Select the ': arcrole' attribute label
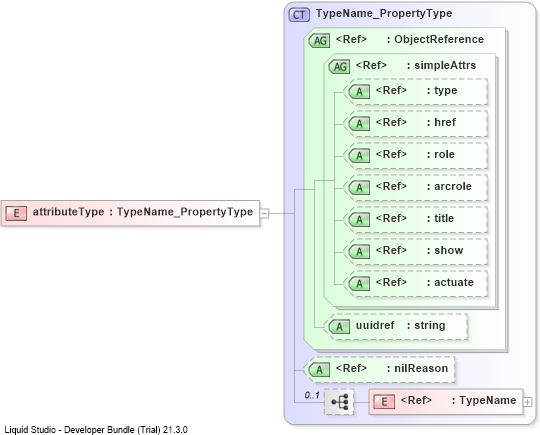This screenshot has width=540, height=435. point(449,186)
